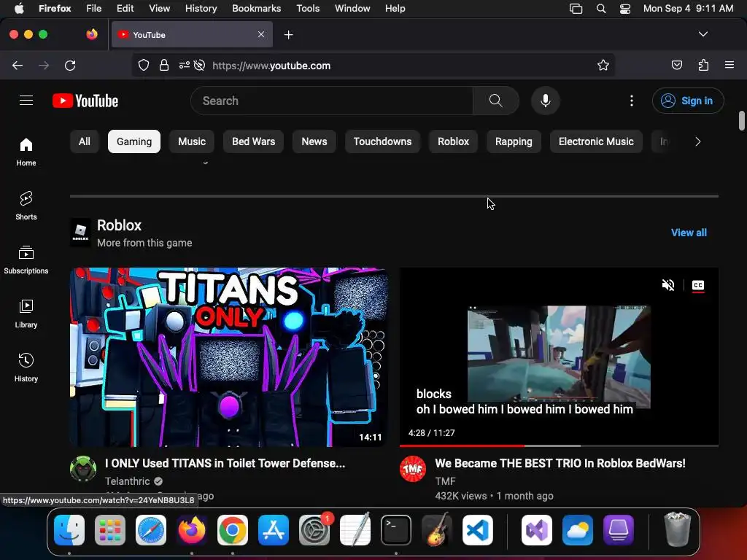Bookmark this page with star icon
The width and height of the screenshot is (747, 560).
pos(603,65)
